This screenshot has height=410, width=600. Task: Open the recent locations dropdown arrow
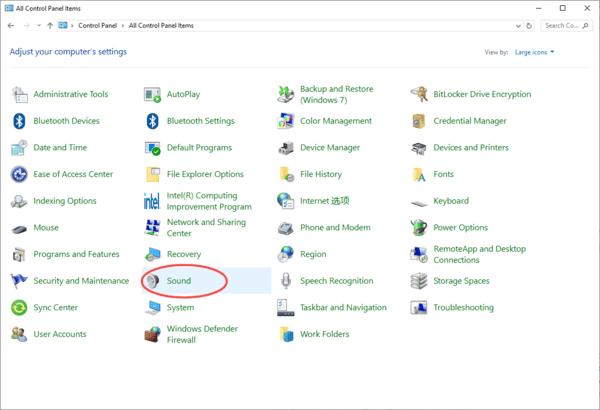tap(39, 26)
